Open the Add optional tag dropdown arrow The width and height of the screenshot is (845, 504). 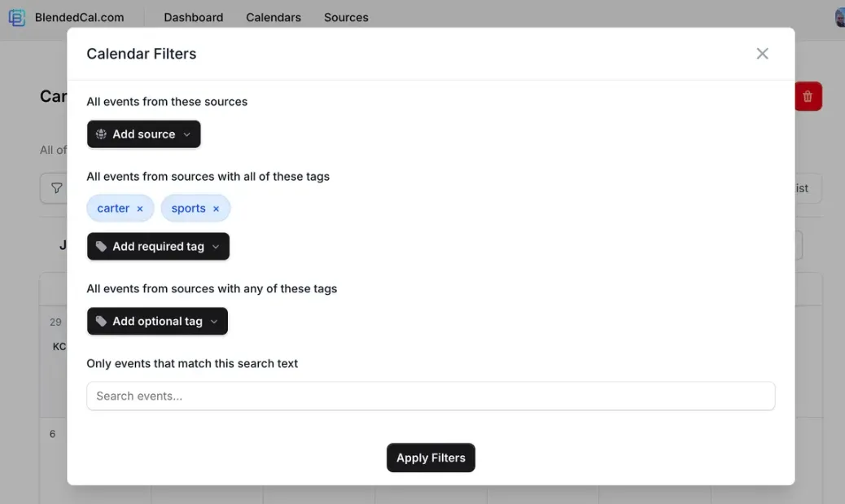click(x=214, y=322)
